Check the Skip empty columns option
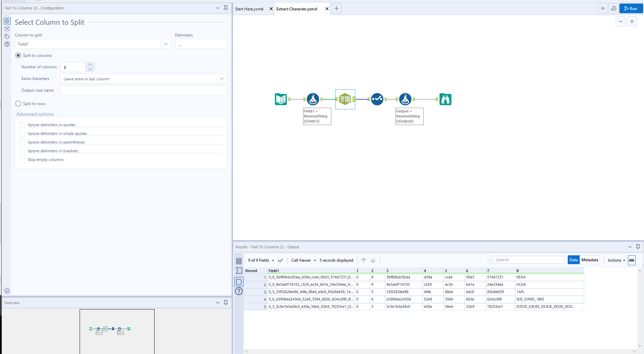 coord(22,160)
